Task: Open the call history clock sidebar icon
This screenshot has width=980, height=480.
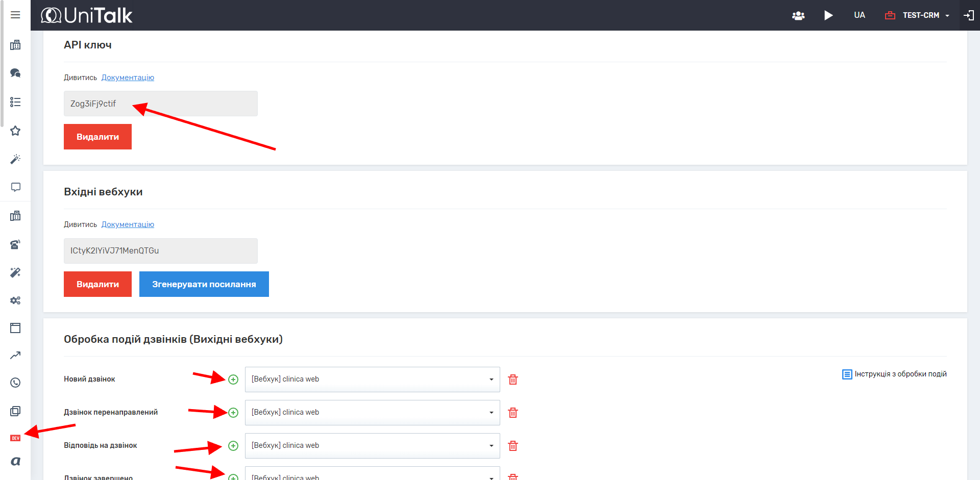Action: [x=15, y=383]
